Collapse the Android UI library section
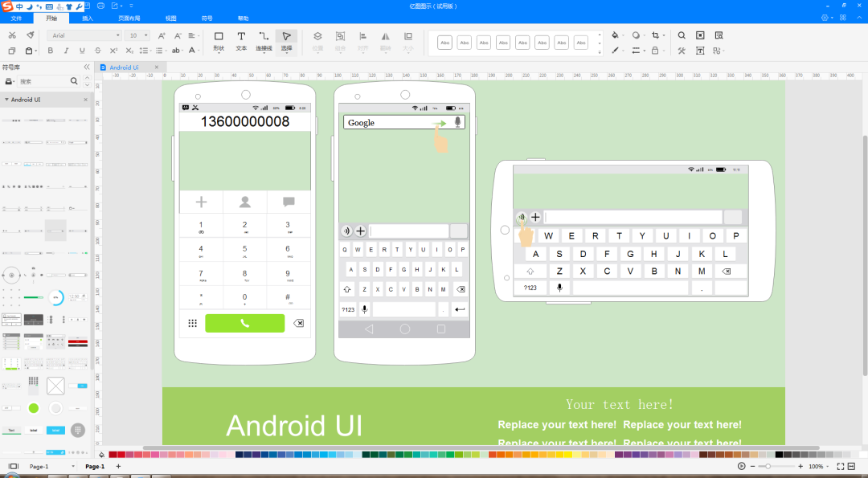This screenshot has height=478, width=868. [x=6, y=100]
